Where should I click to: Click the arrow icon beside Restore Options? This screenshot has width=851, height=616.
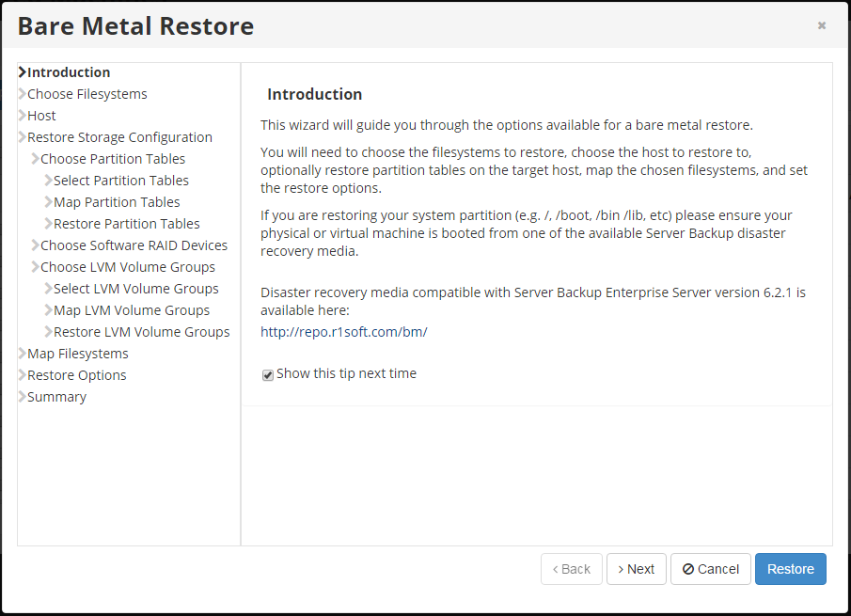(23, 375)
